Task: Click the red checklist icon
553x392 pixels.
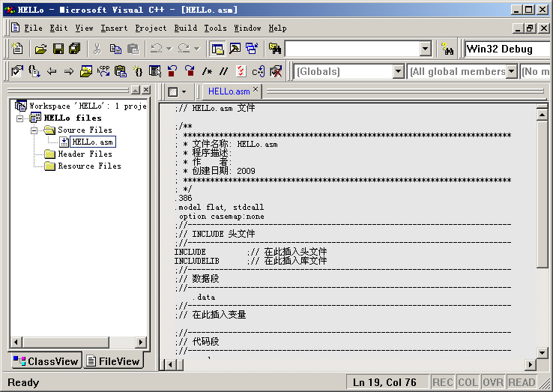Action: 241,71
